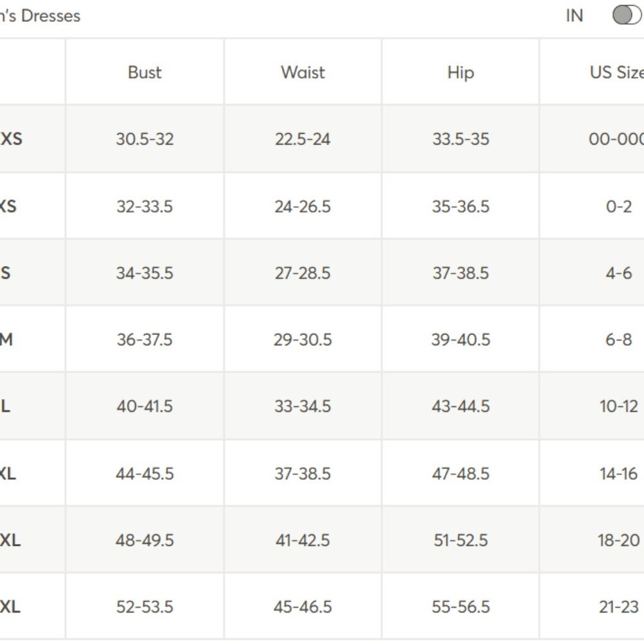Select US size 0-2 cell
The image size is (644, 644).
618,206
